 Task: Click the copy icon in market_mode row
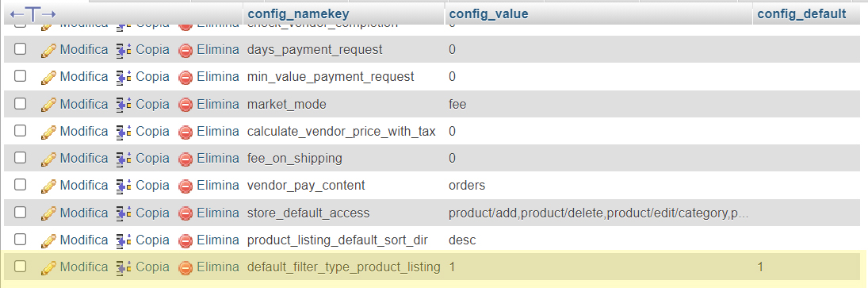[x=124, y=104]
